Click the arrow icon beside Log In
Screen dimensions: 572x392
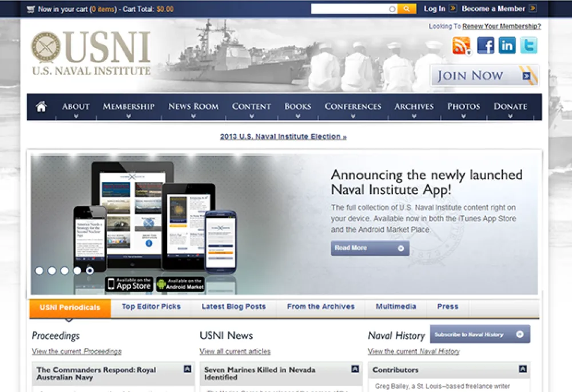pyautogui.click(x=452, y=8)
